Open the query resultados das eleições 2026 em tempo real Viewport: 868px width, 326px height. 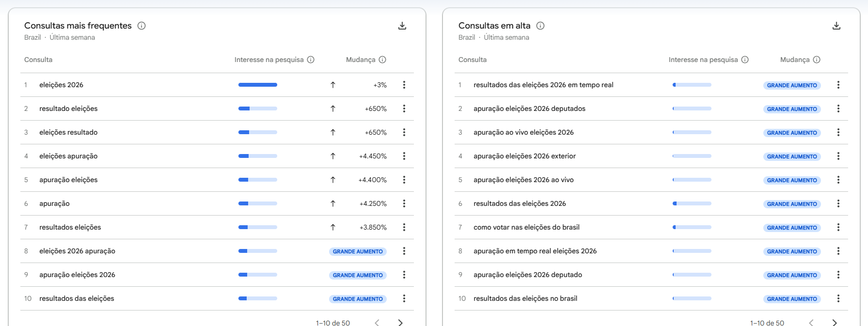click(543, 85)
